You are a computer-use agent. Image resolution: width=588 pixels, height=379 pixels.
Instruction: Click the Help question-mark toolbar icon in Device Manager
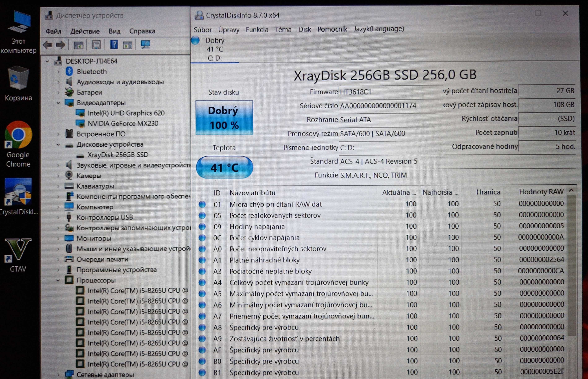114,45
